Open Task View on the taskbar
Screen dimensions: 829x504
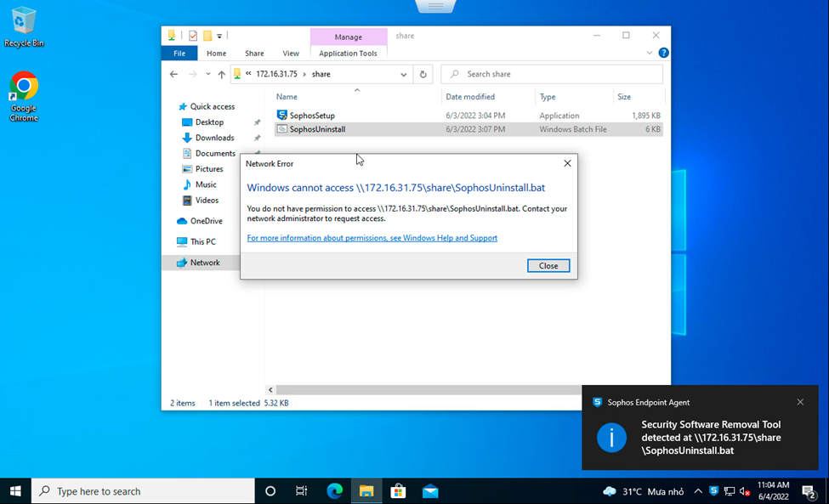[301, 491]
